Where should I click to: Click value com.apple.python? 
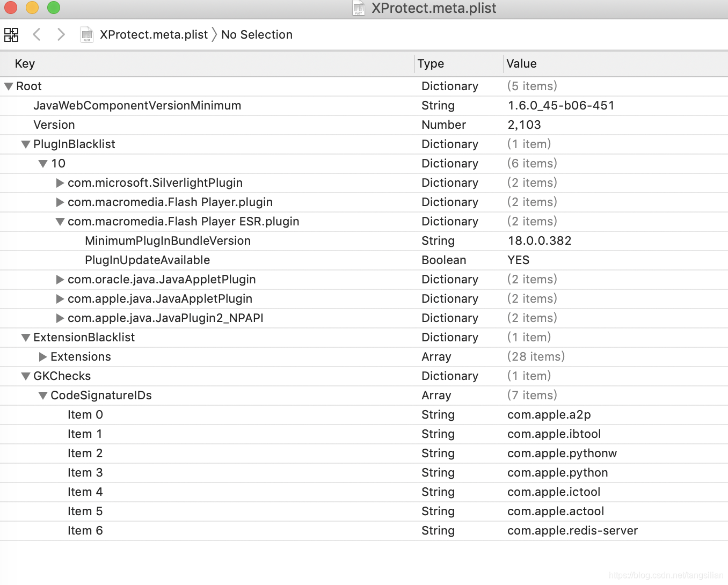click(558, 473)
